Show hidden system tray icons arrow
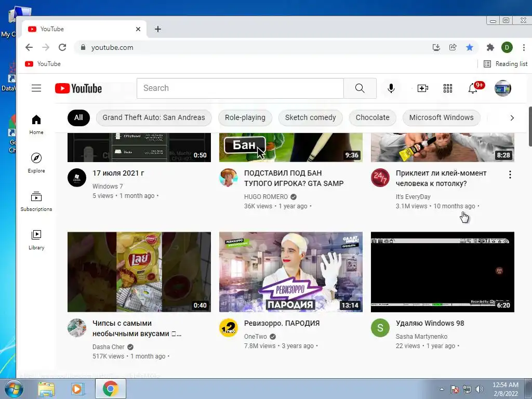532x399 pixels. 442,389
